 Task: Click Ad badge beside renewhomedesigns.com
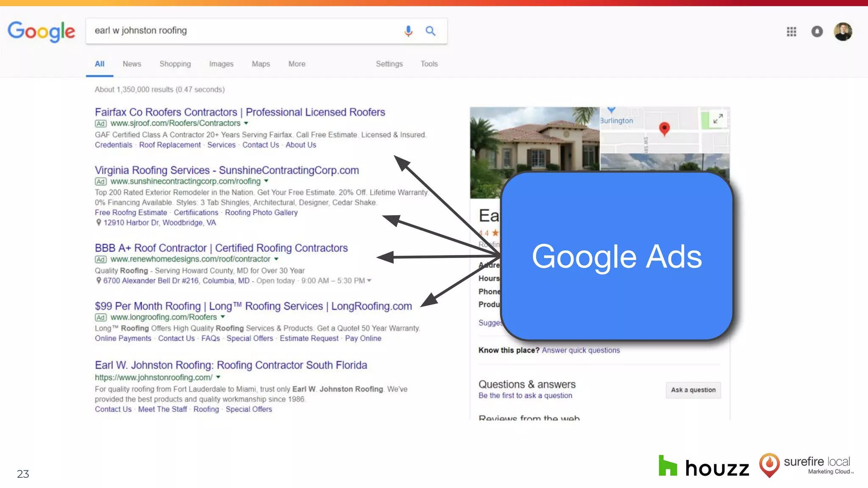100,259
